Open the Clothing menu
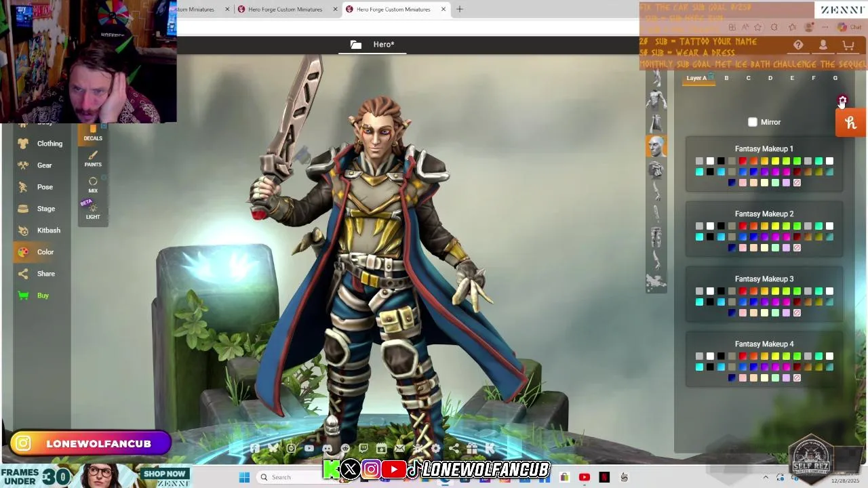The image size is (868, 488). pos(41,144)
